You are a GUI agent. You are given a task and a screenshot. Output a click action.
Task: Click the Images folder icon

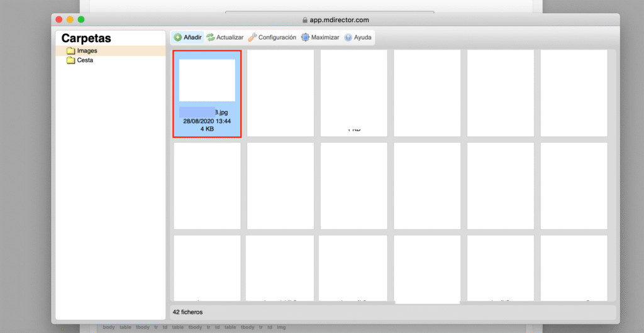coord(71,51)
